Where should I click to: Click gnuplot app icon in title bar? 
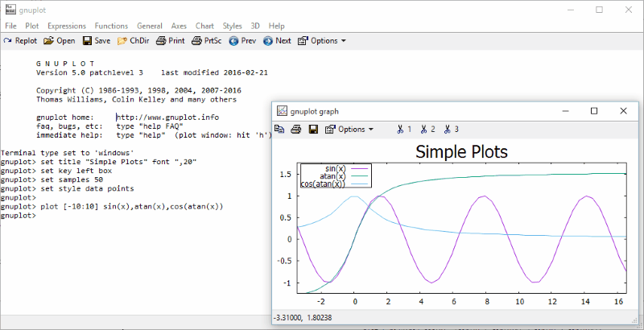tap(10, 10)
